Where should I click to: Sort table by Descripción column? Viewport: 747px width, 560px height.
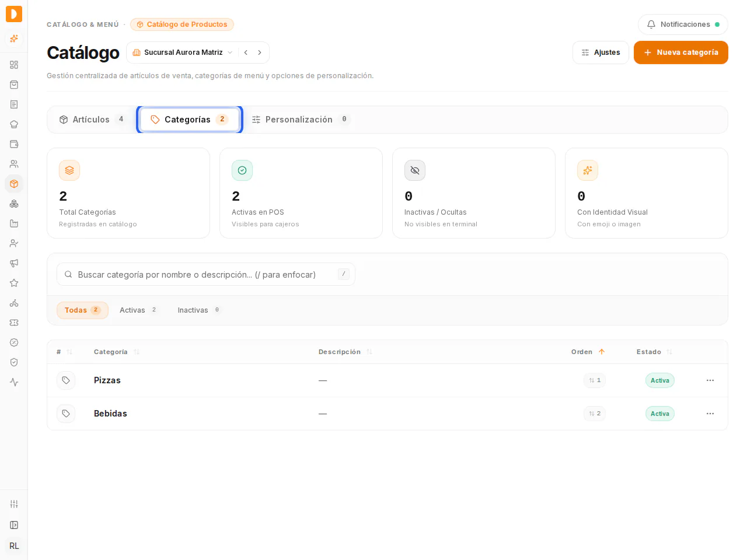click(x=345, y=352)
